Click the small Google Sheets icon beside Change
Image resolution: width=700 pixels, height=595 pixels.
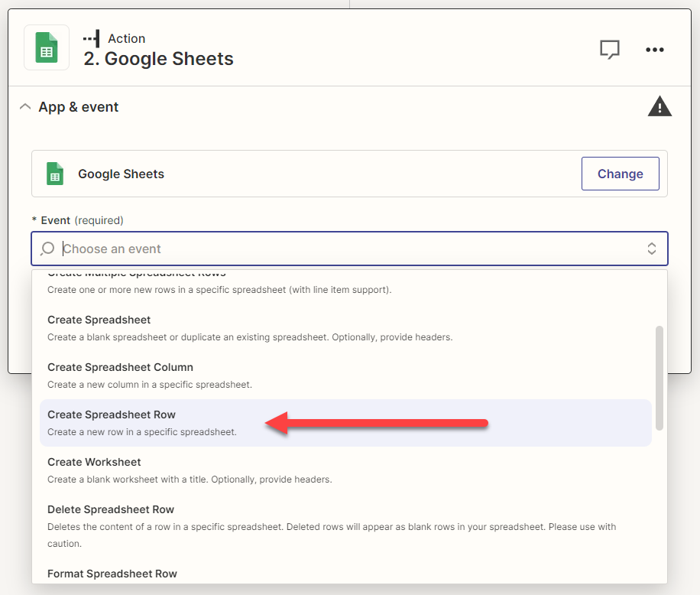tap(55, 174)
